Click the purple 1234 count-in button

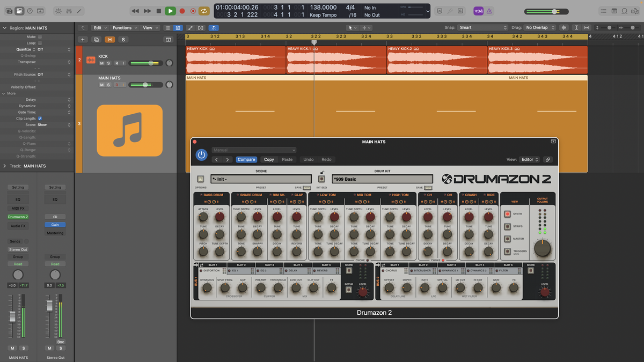point(478,11)
